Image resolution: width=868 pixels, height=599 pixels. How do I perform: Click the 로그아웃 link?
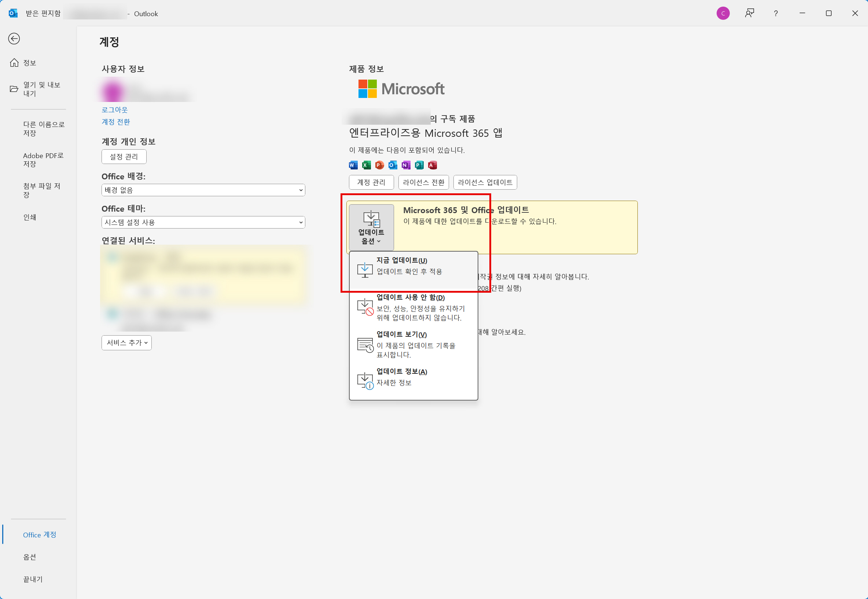coord(115,110)
